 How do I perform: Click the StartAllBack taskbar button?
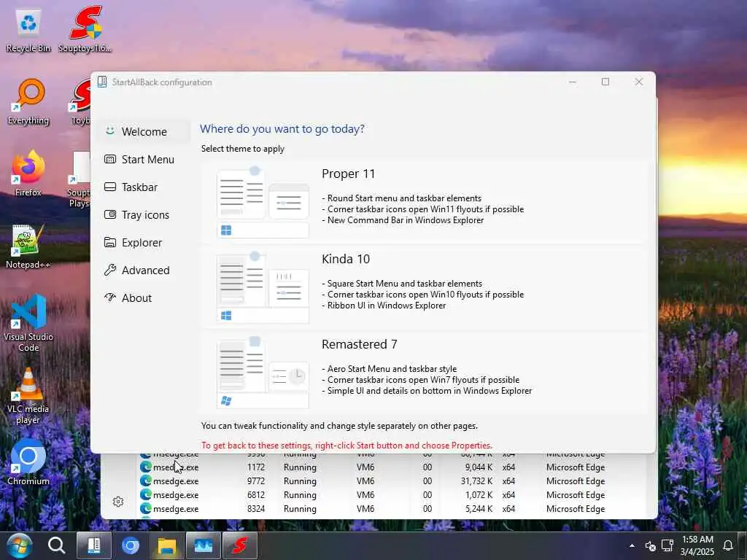click(x=94, y=545)
